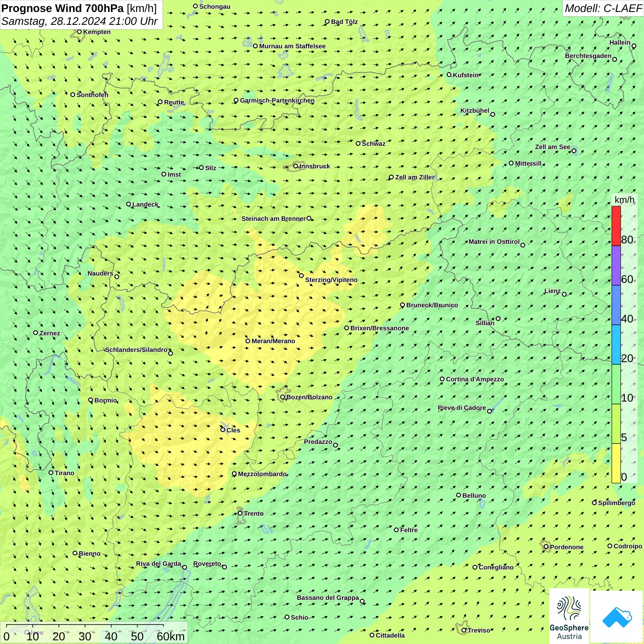Click the Meran/Merano location circle
Screen dimensions: 644x644
(x=247, y=341)
